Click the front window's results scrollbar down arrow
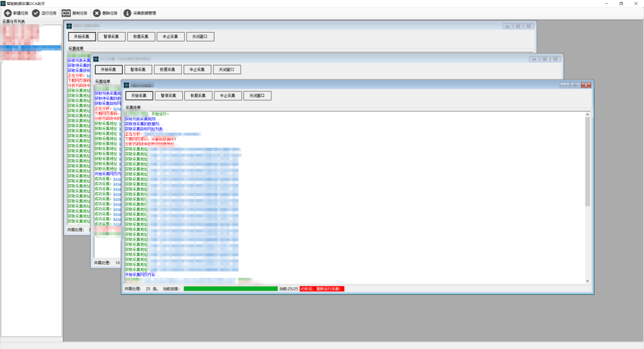The height and width of the screenshot is (349, 644). pyautogui.click(x=587, y=280)
